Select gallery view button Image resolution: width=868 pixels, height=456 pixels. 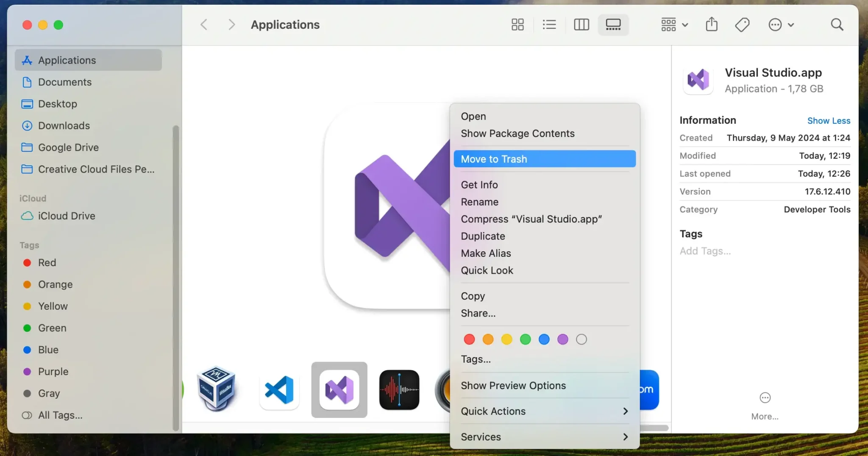click(613, 25)
